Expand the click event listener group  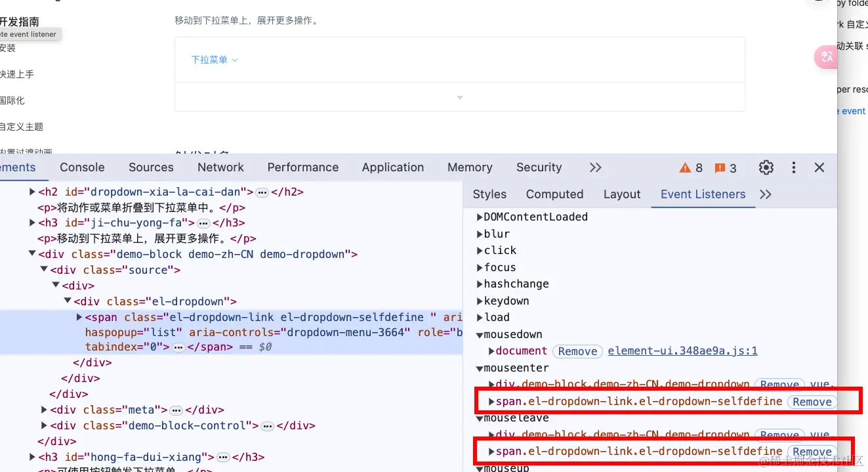pos(480,251)
